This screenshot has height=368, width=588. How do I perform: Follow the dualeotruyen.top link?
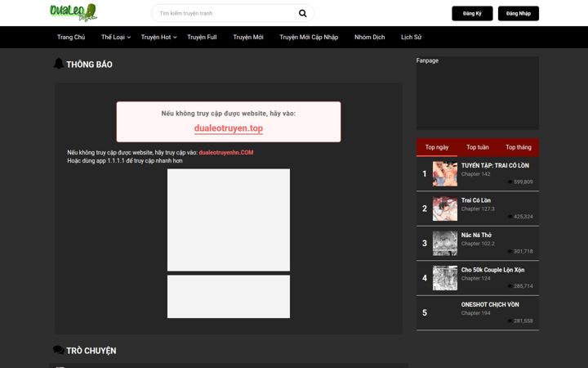(x=229, y=128)
